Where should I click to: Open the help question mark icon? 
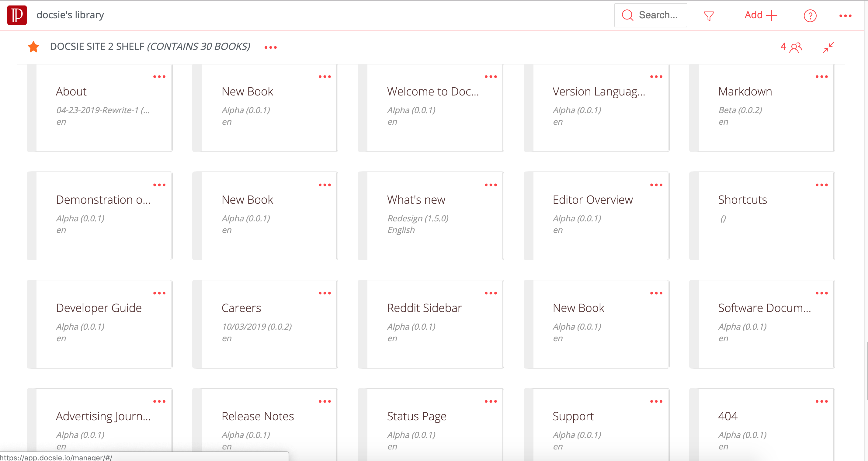(x=810, y=16)
